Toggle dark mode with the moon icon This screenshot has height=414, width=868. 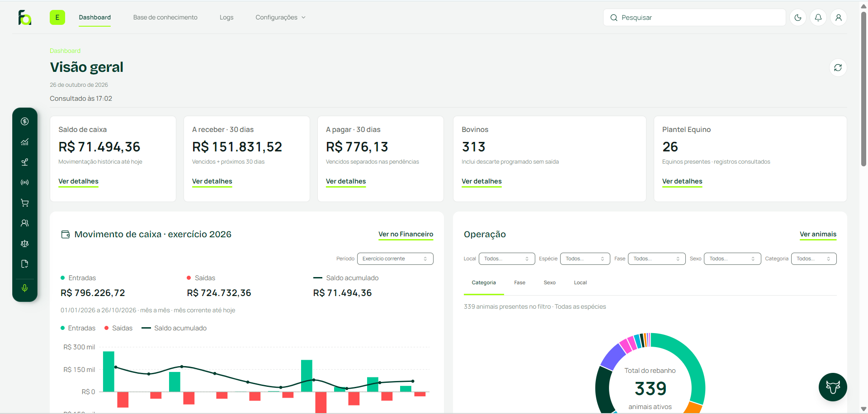click(798, 18)
